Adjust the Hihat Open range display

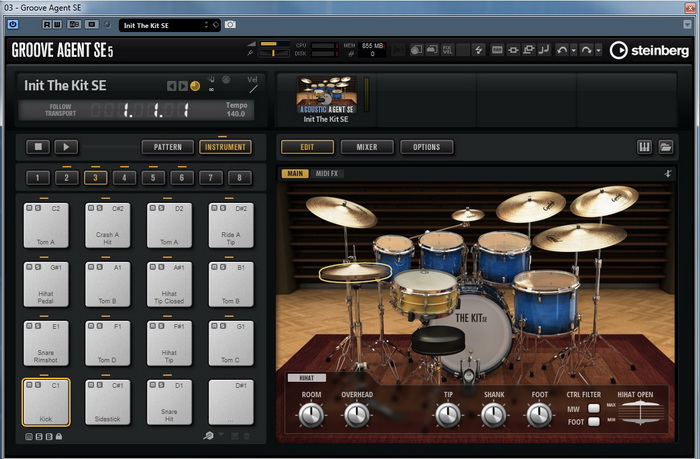click(641, 413)
